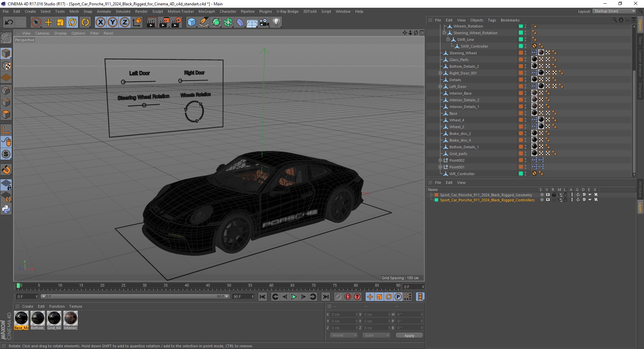
Task: Click the Python script icon
Action: (x=6, y=209)
